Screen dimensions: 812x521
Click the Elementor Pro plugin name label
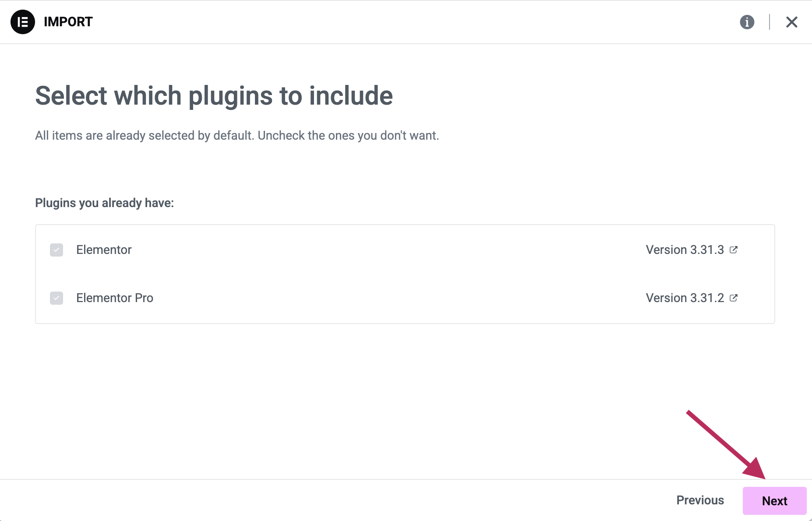pos(115,298)
